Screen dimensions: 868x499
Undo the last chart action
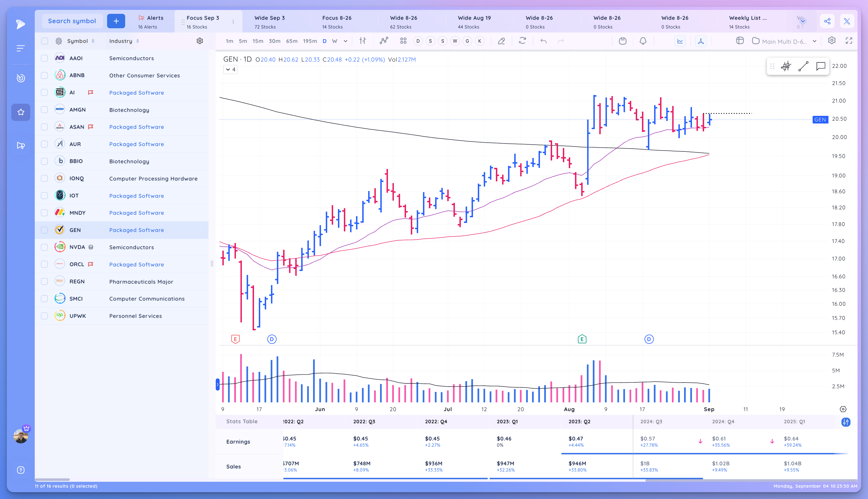[543, 41]
